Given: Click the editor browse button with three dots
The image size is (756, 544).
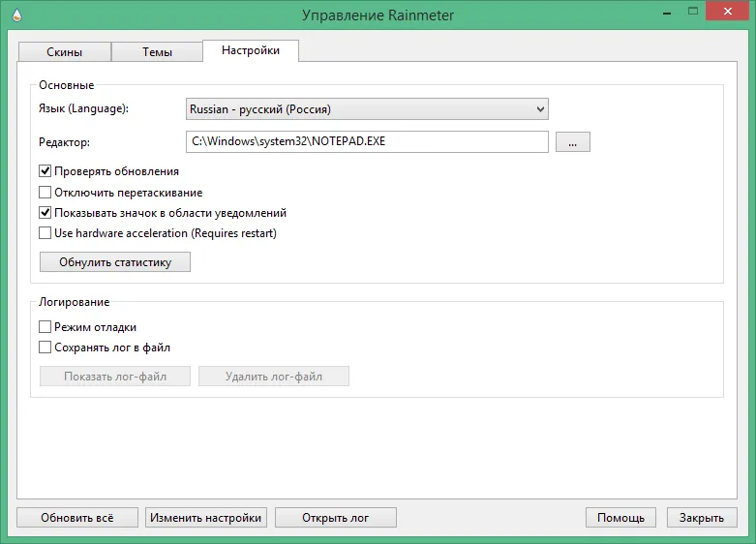Looking at the screenshot, I should (572, 141).
